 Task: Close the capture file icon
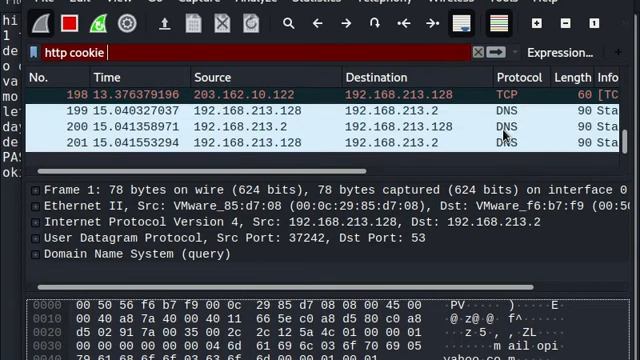(222, 24)
